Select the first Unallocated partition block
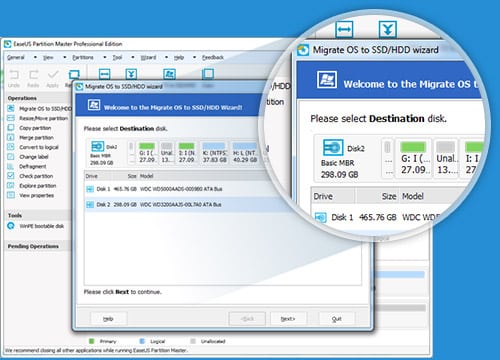This screenshot has height=360, width=500. pyautogui.click(x=167, y=153)
